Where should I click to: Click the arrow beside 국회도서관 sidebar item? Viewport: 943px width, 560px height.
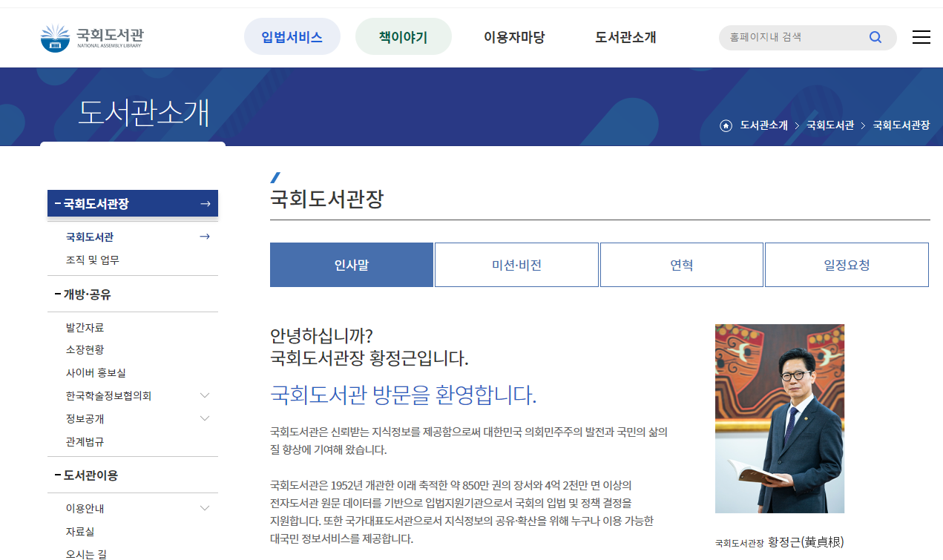coord(205,237)
